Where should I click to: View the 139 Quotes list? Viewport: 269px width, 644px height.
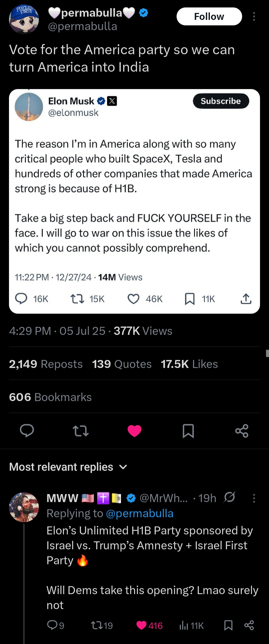click(x=122, y=364)
